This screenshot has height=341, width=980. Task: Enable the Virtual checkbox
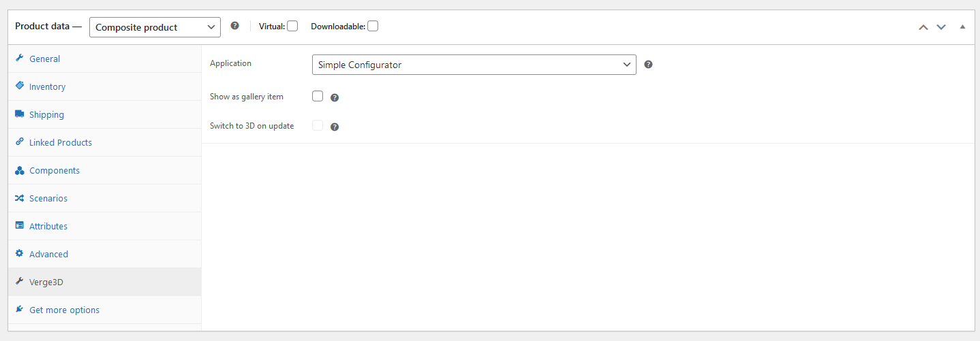(292, 27)
